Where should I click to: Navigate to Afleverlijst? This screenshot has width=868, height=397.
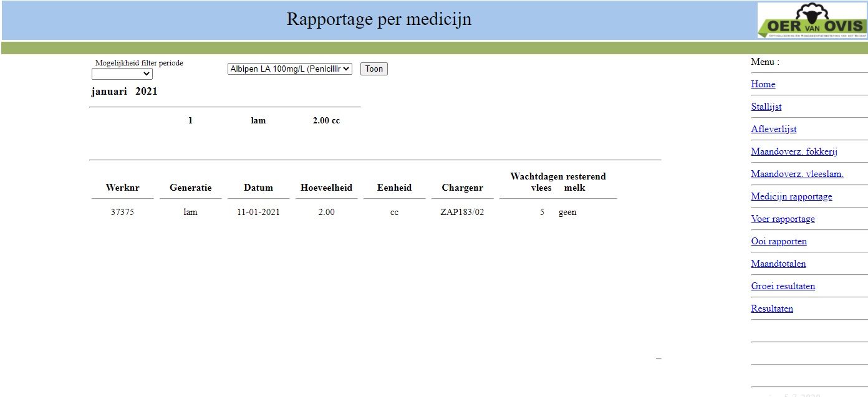point(773,129)
